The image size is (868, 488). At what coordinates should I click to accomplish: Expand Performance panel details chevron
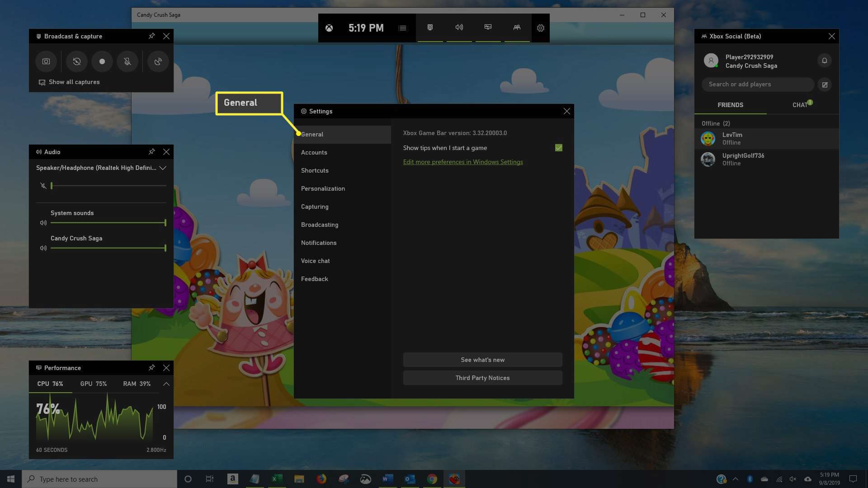(166, 384)
